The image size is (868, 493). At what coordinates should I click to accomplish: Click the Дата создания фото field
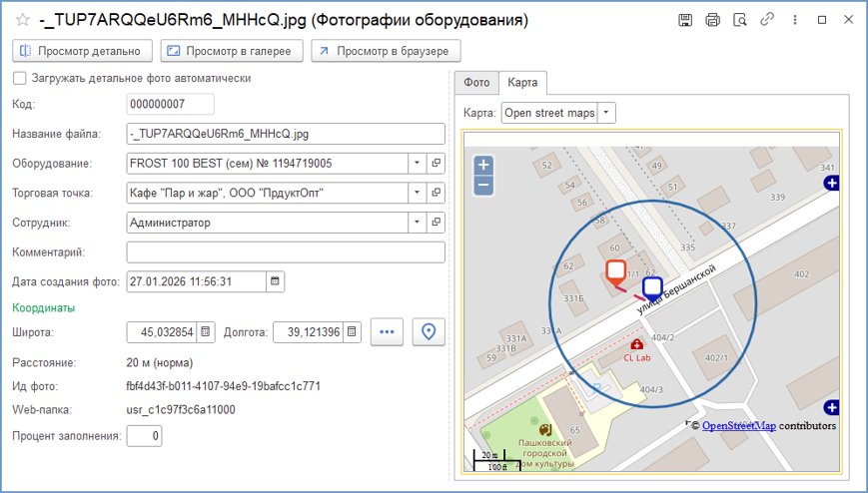click(197, 281)
